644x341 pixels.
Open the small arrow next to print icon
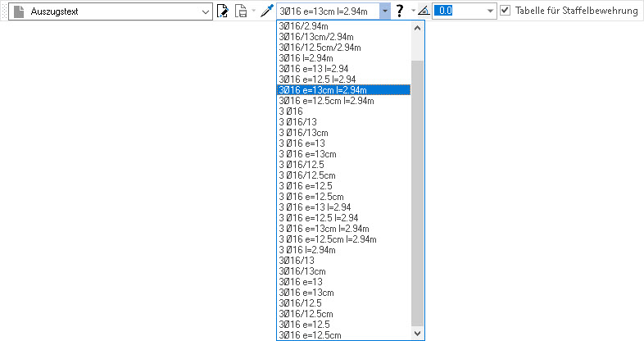(x=253, y=11)
